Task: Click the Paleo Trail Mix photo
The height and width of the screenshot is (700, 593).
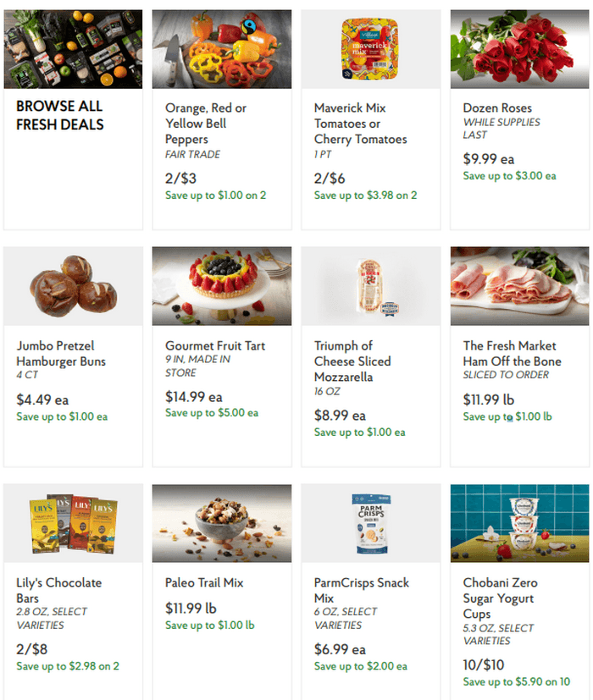Action: click(x=221, y=523)
